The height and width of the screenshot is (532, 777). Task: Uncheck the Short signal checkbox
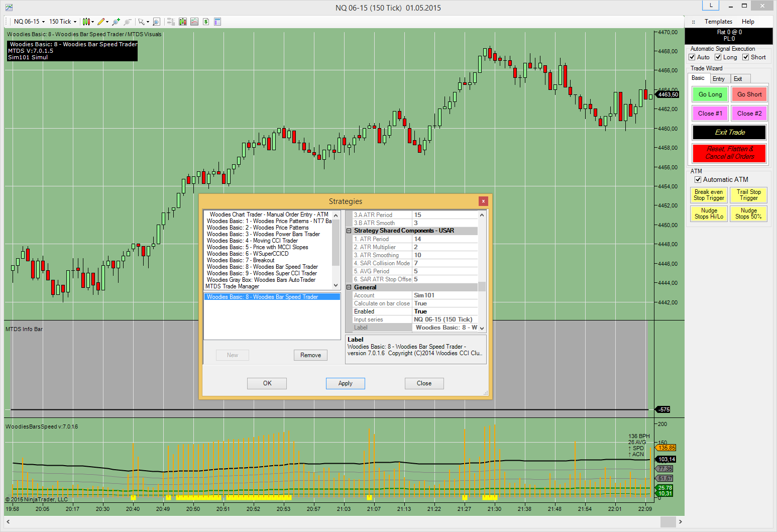tap(746, 57)
